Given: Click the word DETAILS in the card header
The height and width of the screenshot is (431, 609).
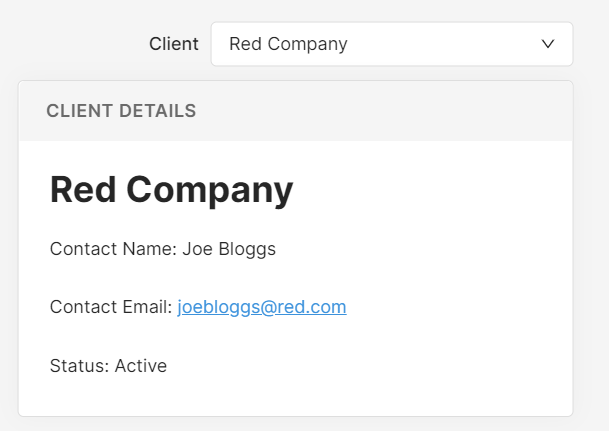Looking at the screenshot, I should click(x=158, y=111).
